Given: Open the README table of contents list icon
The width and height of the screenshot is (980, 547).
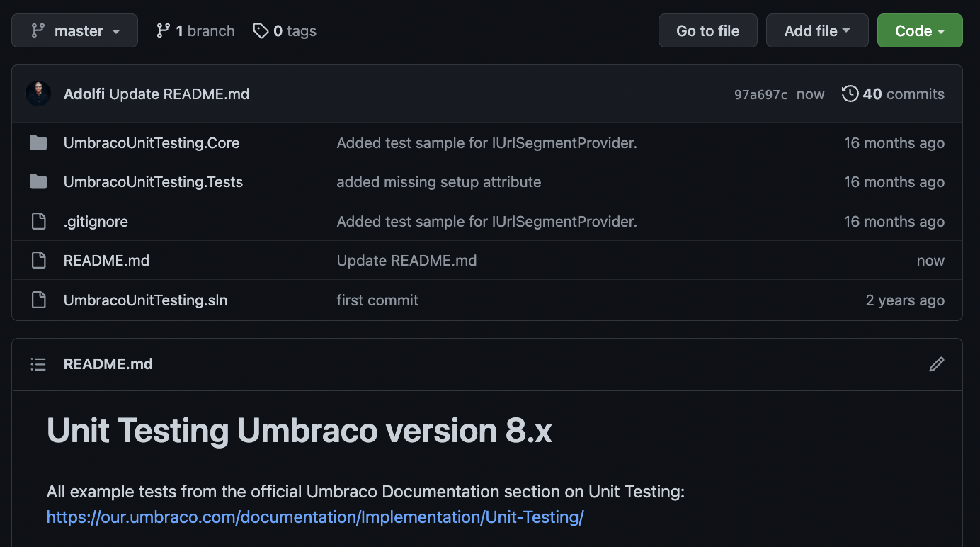Looking at the screenshot, I should point(38,364).
